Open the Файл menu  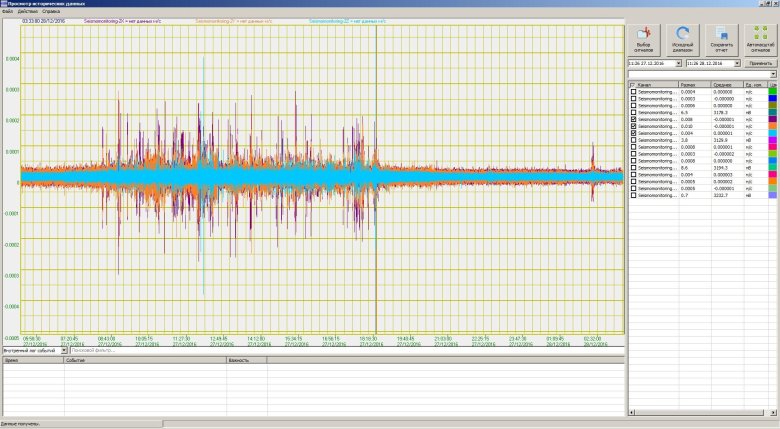pos(8,11)
